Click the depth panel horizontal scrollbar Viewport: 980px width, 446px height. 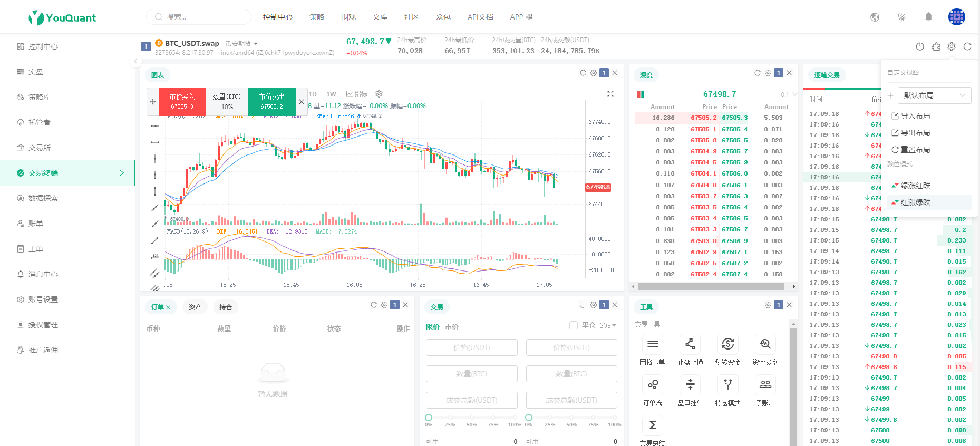[710, 287]
